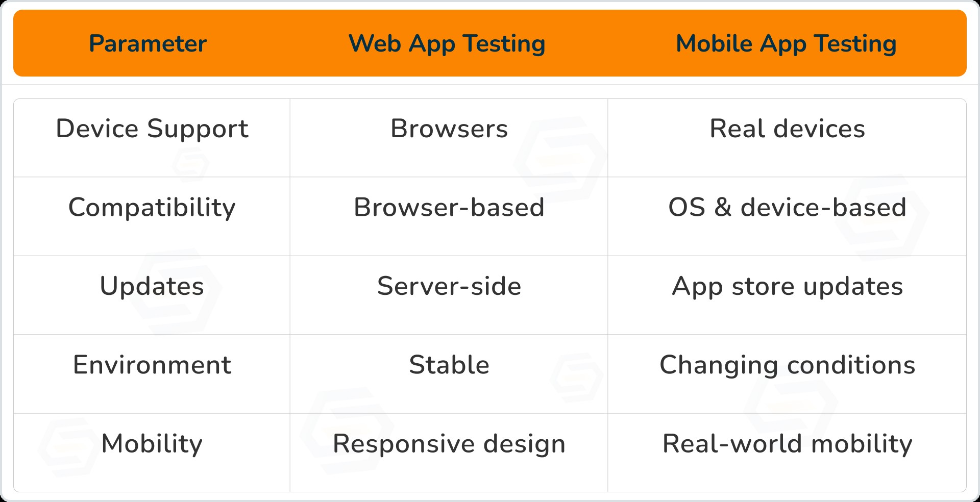Select the Device Support cell

click(152, 129)
